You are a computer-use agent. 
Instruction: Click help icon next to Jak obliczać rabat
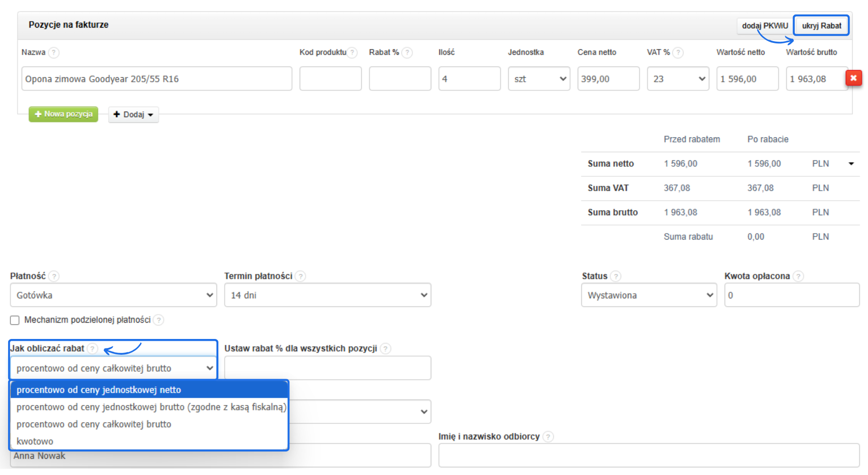[92, 348]
